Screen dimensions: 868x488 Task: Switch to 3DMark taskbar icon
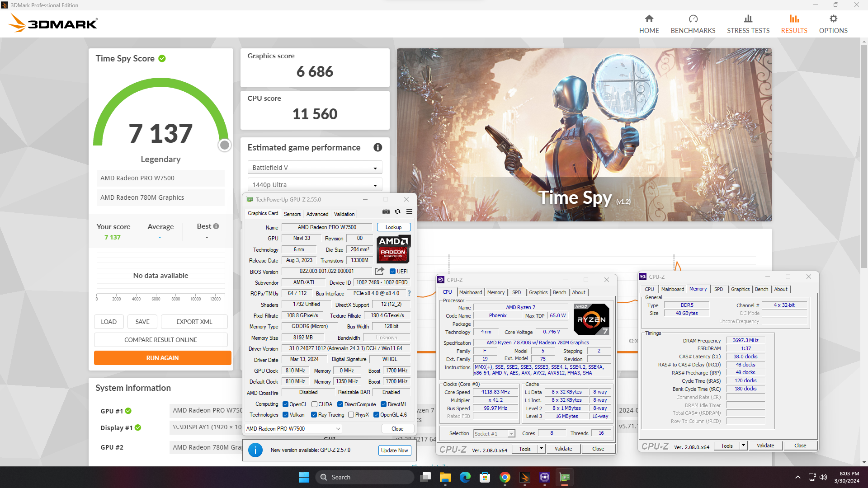coord(525,477)
